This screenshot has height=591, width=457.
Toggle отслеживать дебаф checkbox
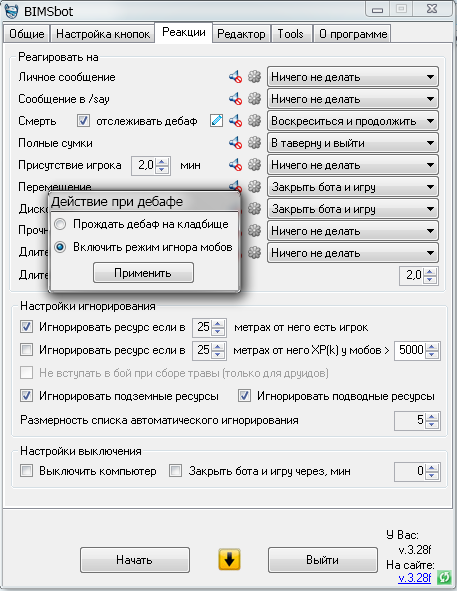click(83, 121)
